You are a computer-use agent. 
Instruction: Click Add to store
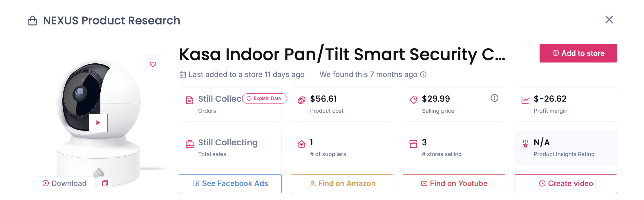578,53
